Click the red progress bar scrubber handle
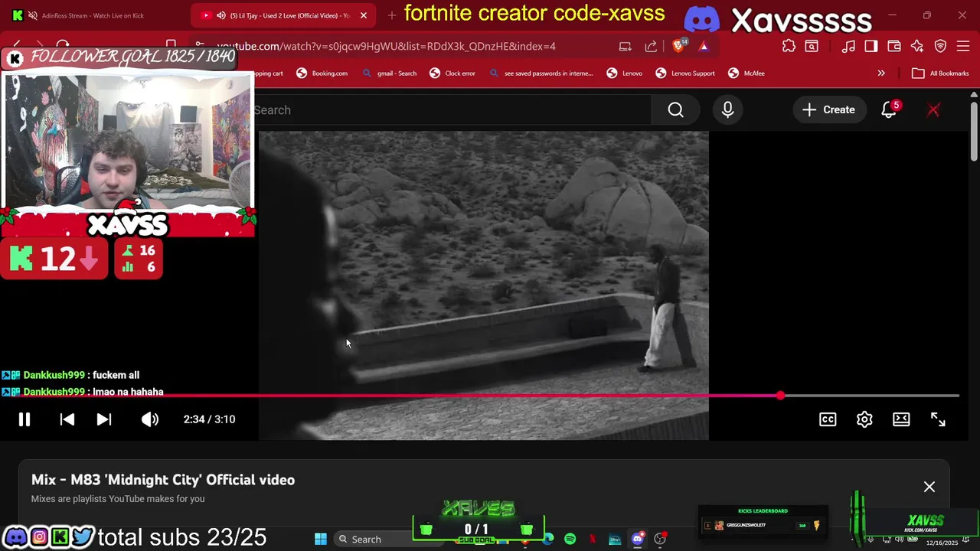This screenshot has width=980, height=551. pyautogui.click(x=780, y=396)
